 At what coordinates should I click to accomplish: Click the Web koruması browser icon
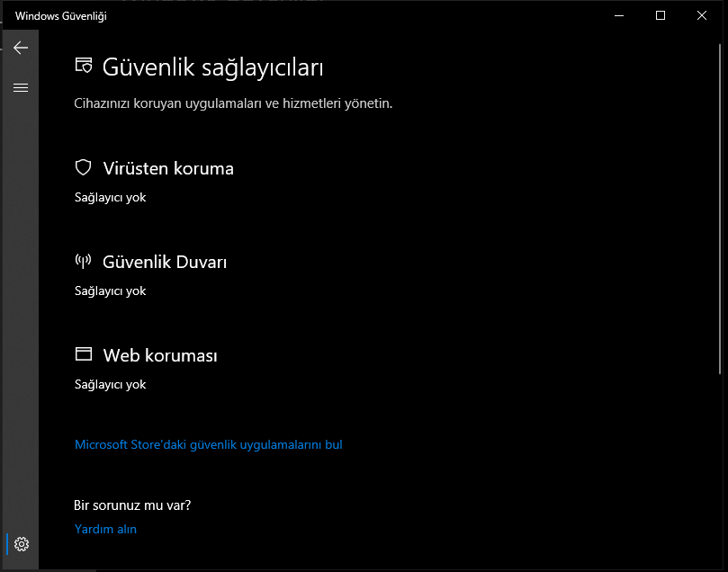coord(84,354)
